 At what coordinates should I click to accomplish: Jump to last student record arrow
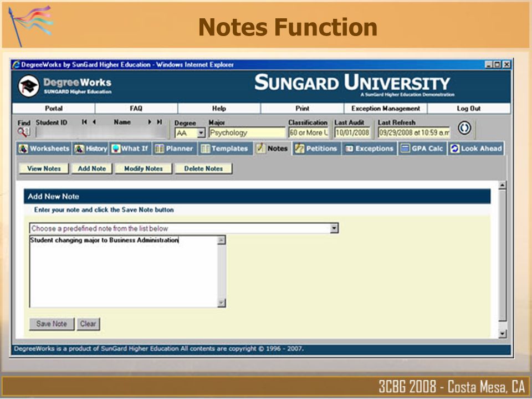tap(159, 122)
